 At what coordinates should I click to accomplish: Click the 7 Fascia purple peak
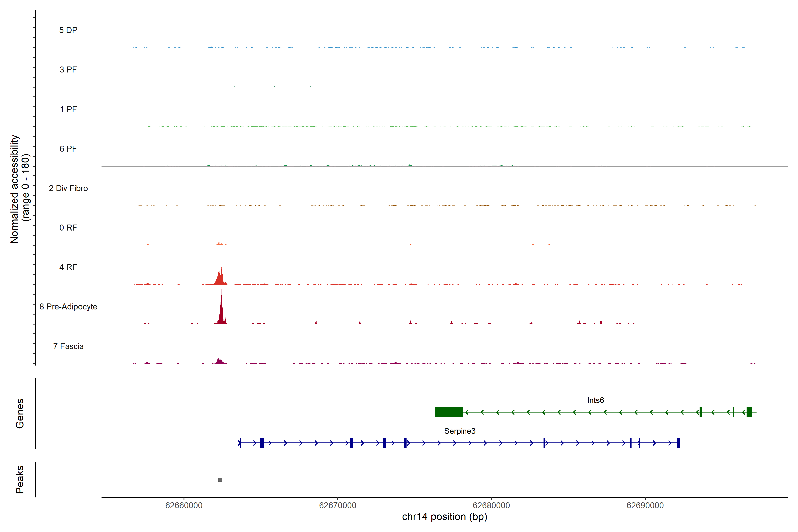(x=219, y=361)
